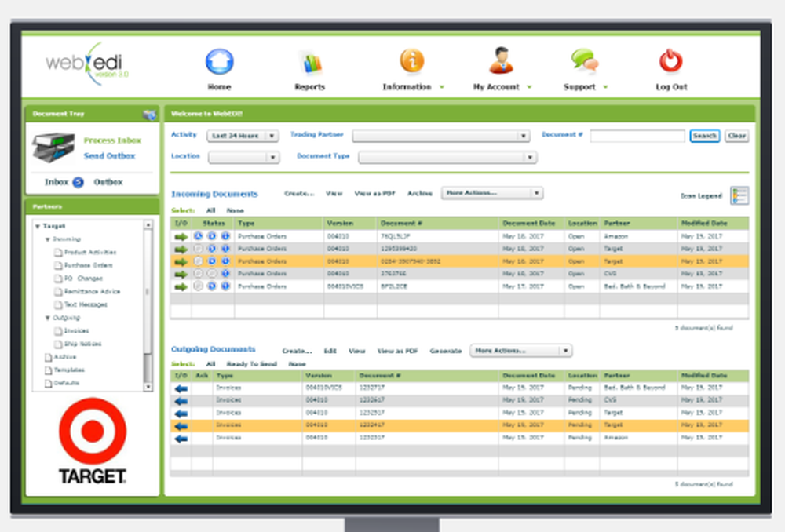The width and height of the screenshot is (785, 532).
Task: Click first status icon on Amazon order
Action: pos(199,236)
